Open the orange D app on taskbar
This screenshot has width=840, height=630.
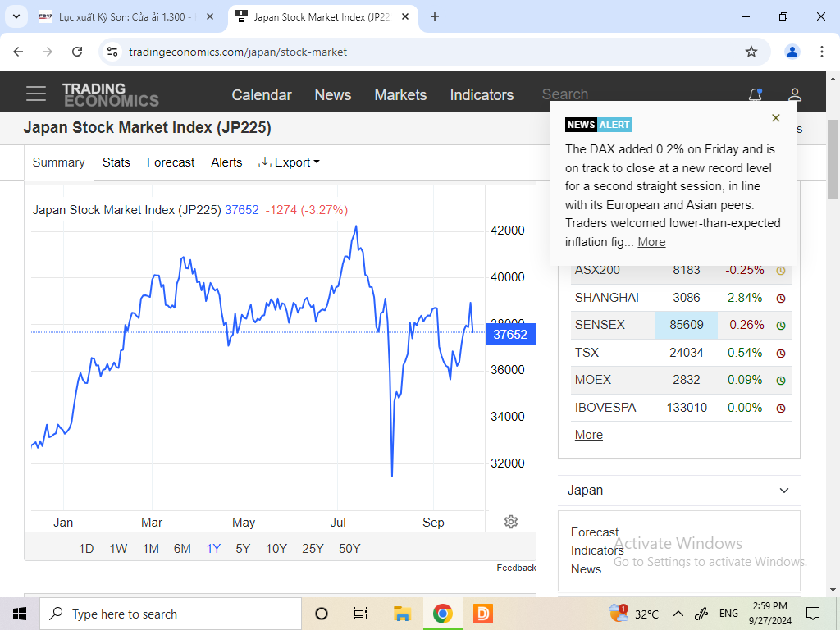(x=483, y=614)
